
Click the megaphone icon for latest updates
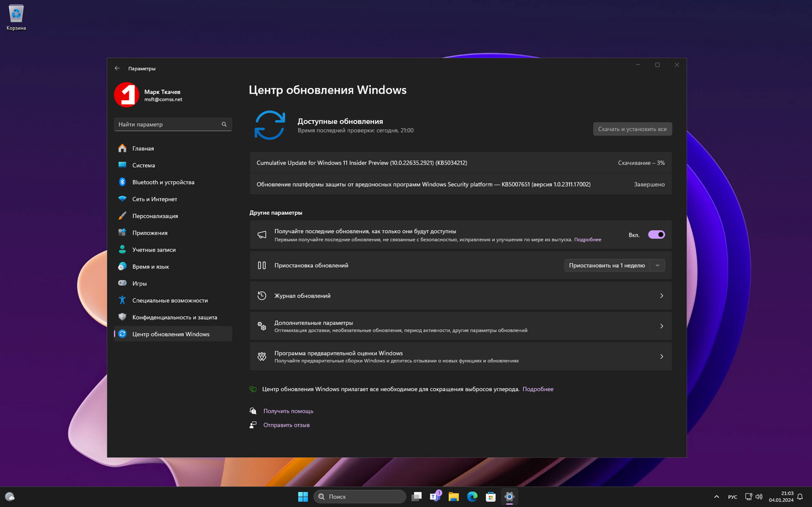click(262, 235)
